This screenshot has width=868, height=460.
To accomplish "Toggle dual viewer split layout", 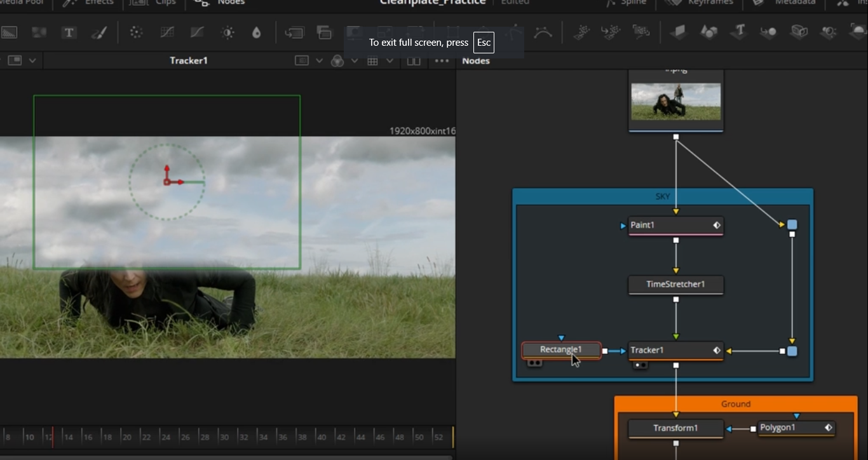I will (x=414, y=61).
